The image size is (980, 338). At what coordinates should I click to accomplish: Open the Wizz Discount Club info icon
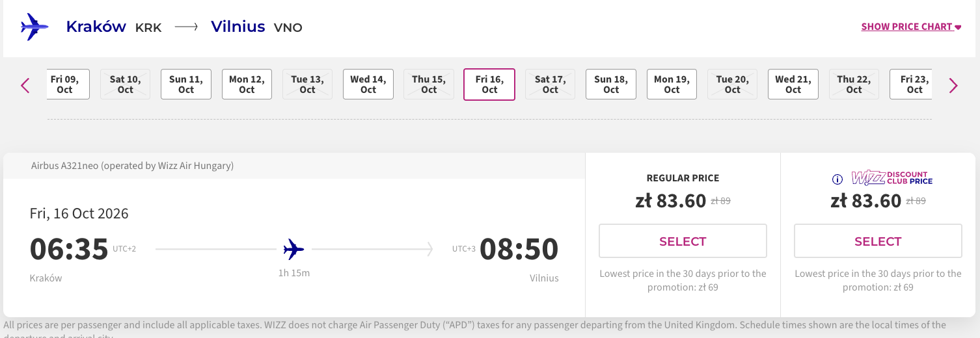click(x=837, y=179)
